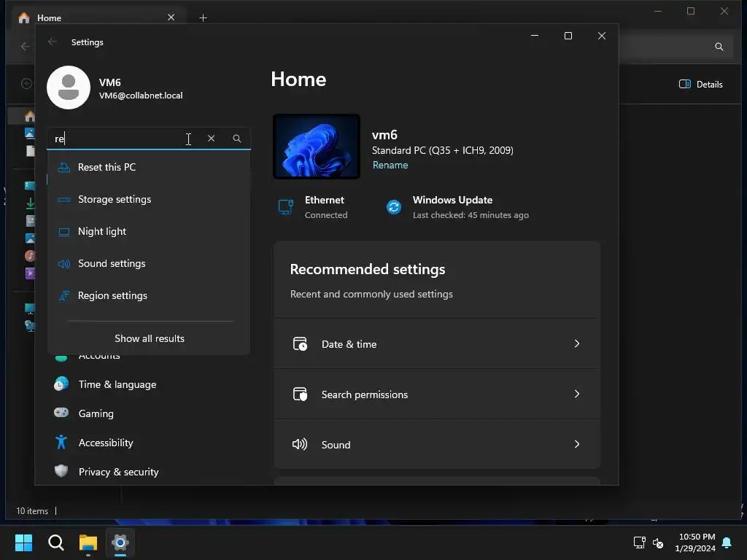This screenshot has height=560, width=747.
Task: Go back with the Settings back arrow
Action: point(53,42)
